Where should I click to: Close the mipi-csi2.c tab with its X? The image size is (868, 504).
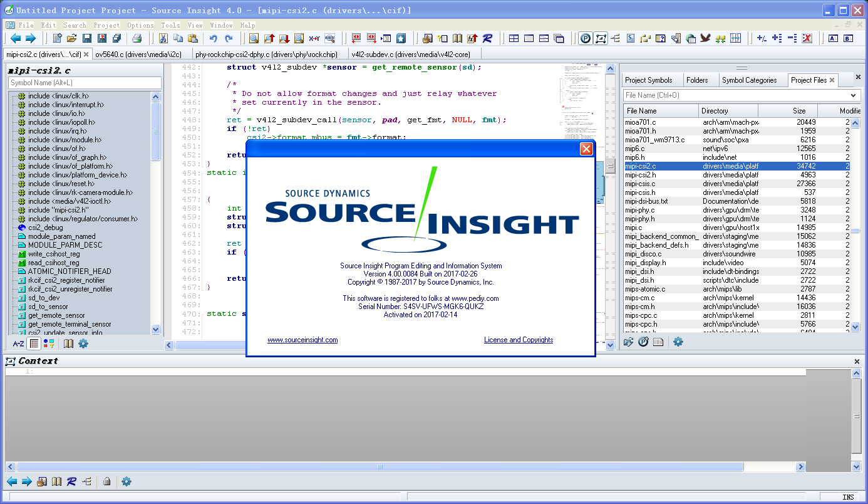(x=86, y=55)
